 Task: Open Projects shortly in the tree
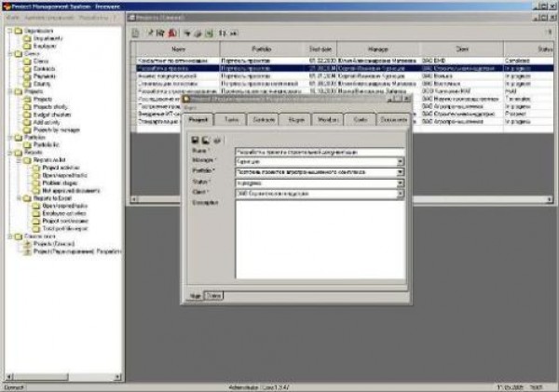tap(50, 106)
